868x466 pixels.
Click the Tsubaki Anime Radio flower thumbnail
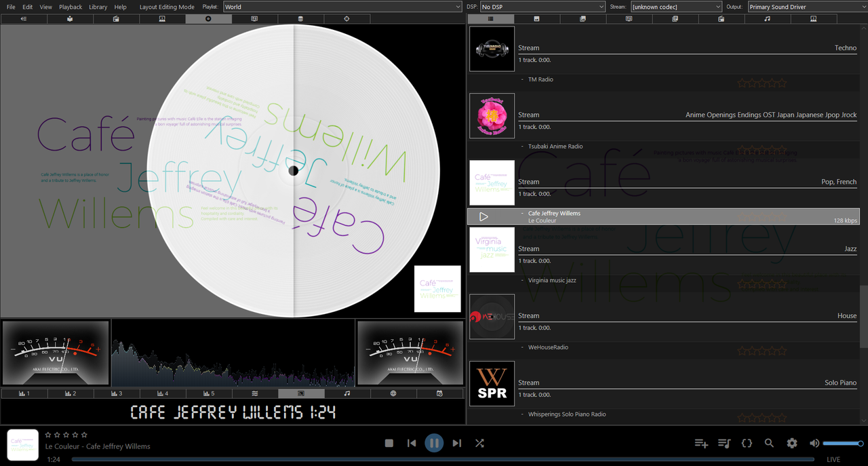492,116
